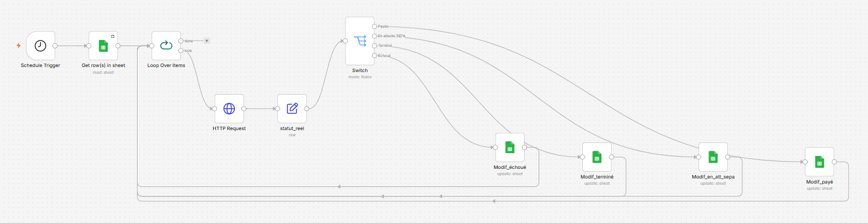Select the Loop Over Items node

166,46
